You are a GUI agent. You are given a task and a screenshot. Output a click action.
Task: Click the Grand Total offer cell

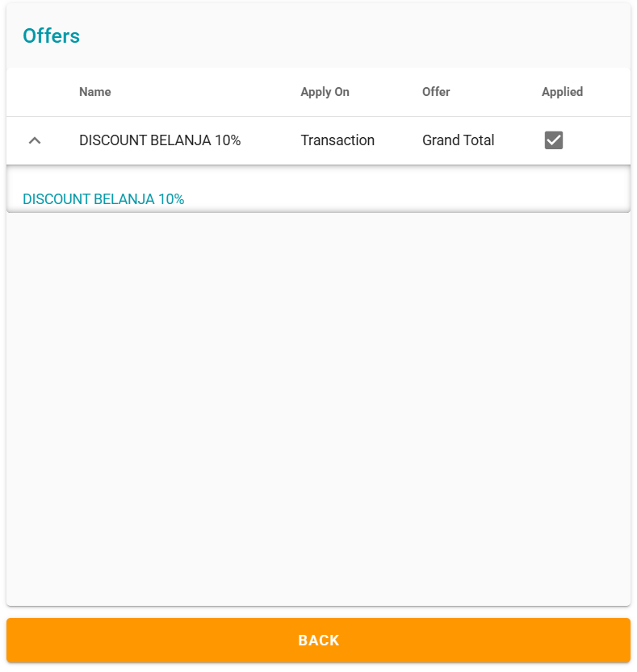458,140
